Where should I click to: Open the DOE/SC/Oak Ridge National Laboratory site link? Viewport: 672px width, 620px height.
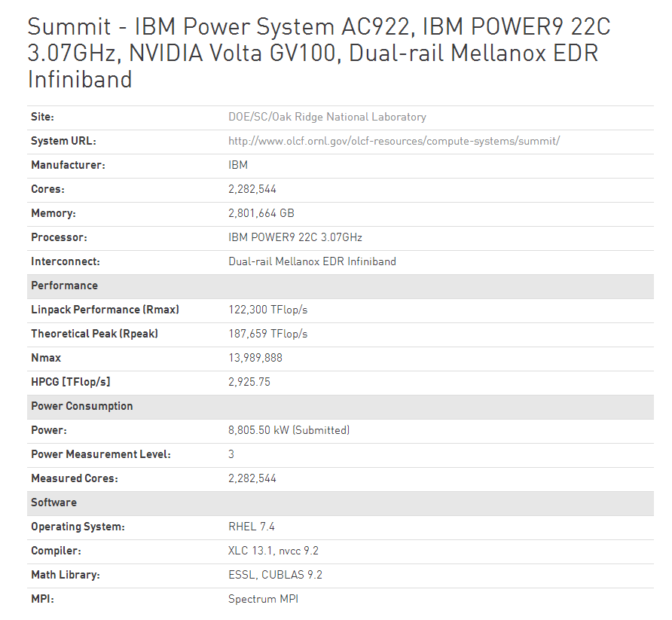(x=327, y=117)
